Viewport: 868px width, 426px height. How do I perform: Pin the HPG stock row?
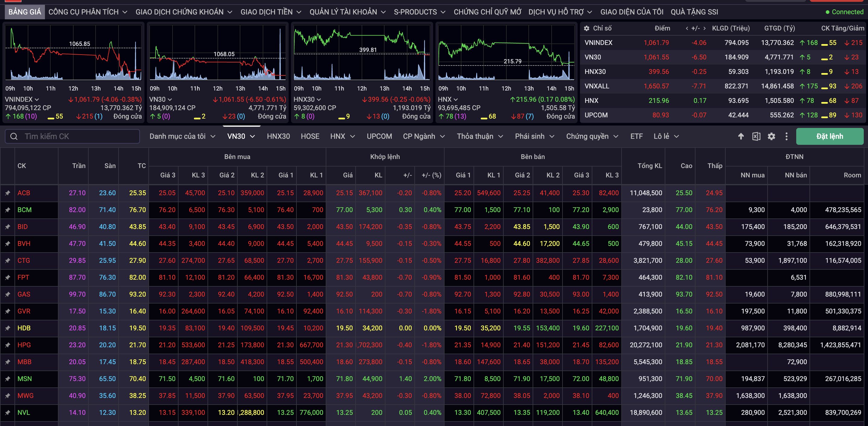tap(8, 345)
